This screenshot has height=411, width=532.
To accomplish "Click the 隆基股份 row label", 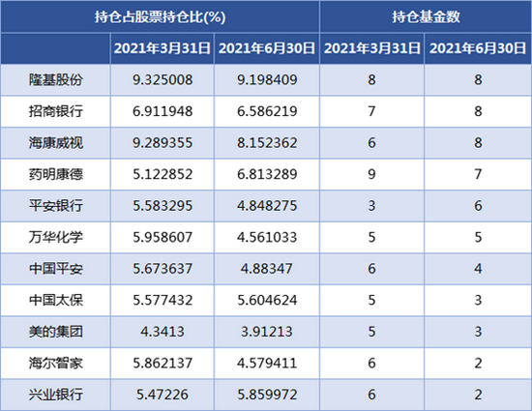I will (56, 80).
